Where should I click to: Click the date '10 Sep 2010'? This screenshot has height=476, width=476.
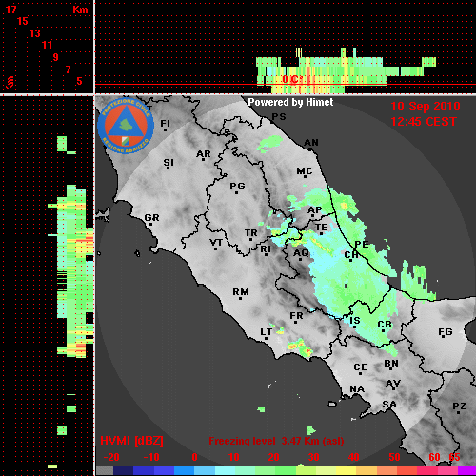click(426, 107)
